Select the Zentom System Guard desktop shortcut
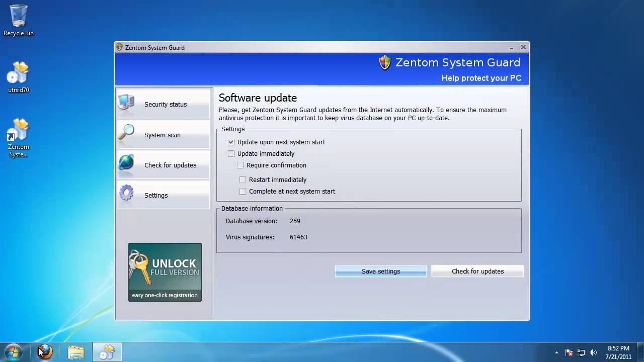The image size is (644, 362). pyautogui.click(x=19, y=138)
